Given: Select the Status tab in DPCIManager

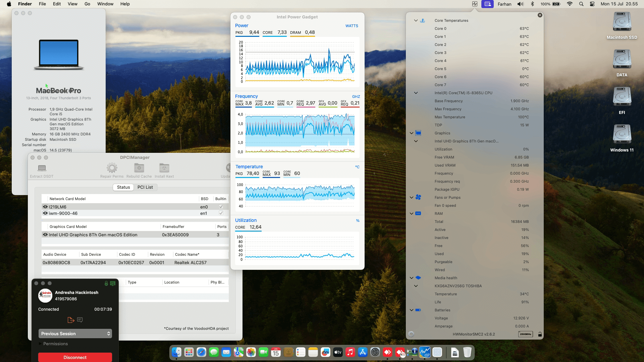Looking at the screenshot, I should (x=123, y=187).
